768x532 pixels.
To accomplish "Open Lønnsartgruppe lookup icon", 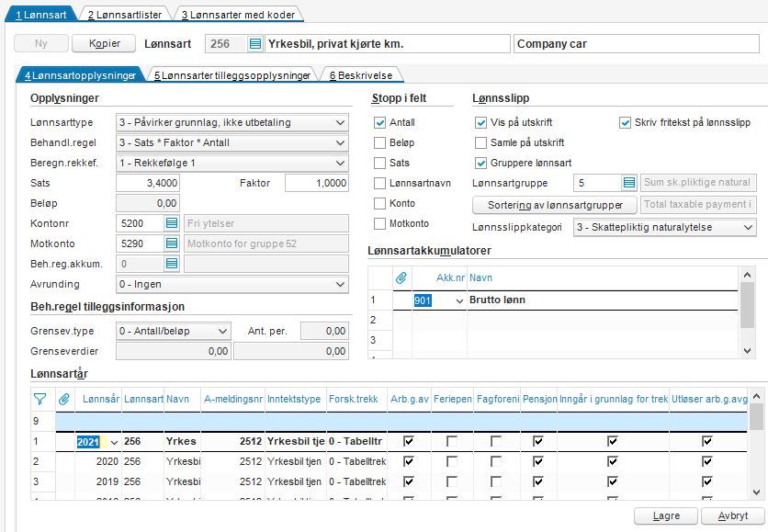I will click(629, 183).
